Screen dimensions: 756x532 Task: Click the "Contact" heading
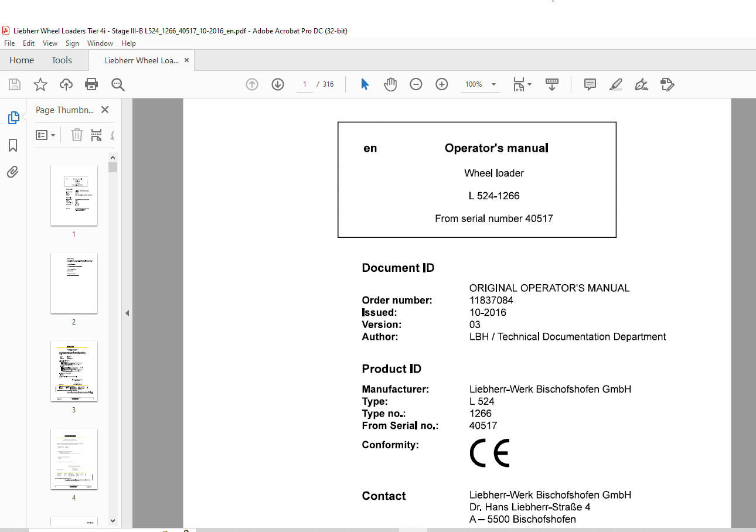(384, 496)
